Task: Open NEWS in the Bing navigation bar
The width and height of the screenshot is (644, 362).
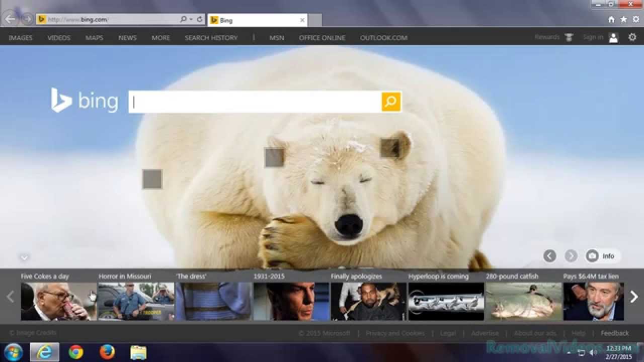Action: [127, 38]
